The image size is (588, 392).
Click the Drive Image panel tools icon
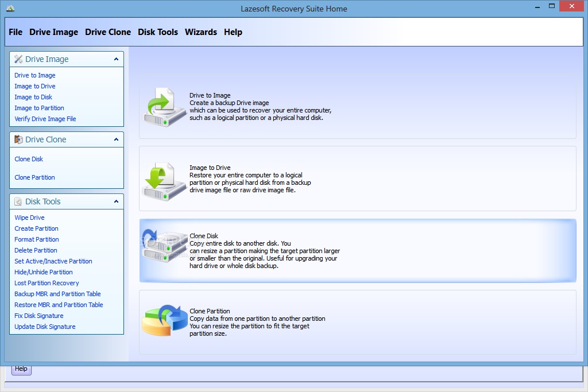tap(18, 59)
